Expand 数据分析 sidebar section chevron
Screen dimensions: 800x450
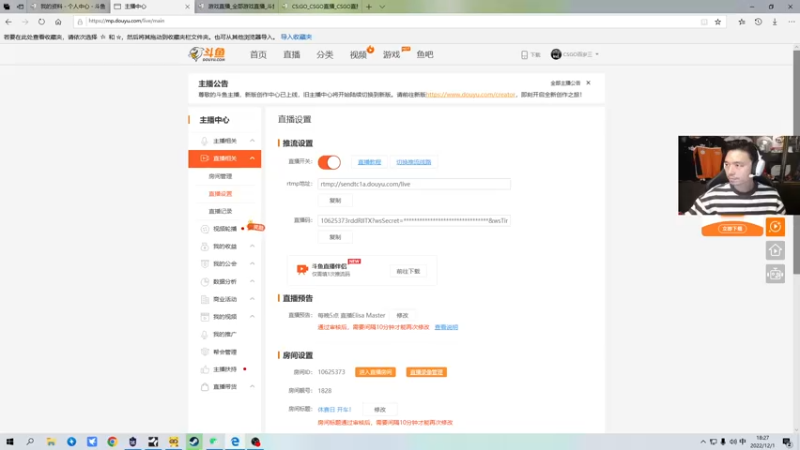(252, 282)
